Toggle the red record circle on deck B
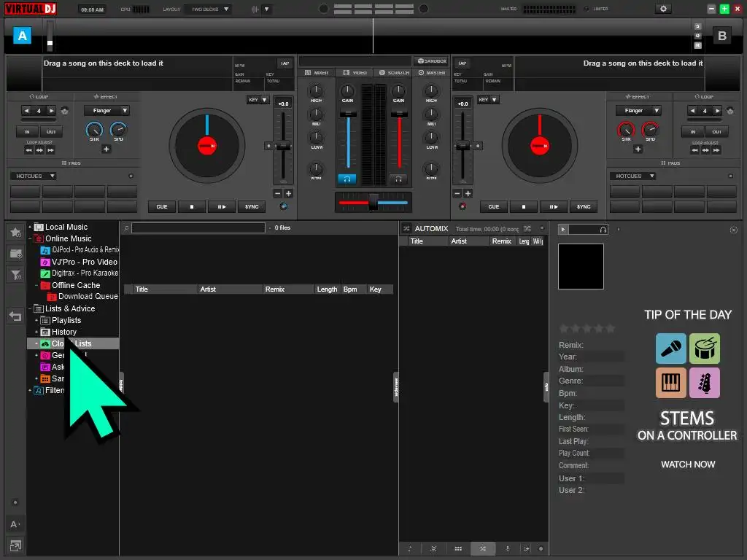 (462, 206)
